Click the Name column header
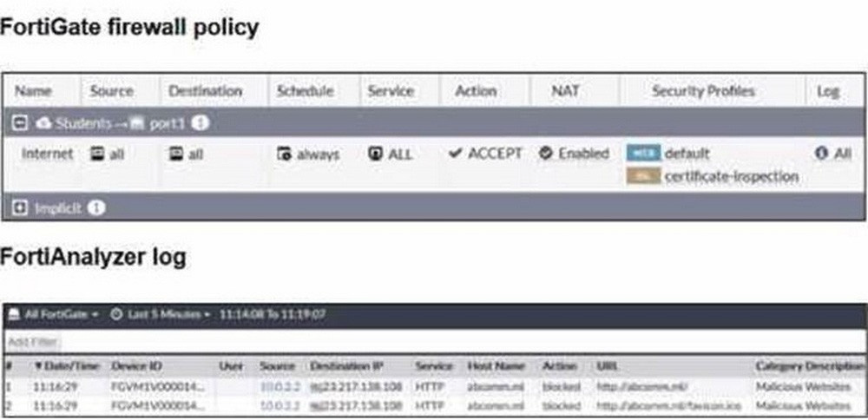Viewport: 868px width, 420px height. 33,91
